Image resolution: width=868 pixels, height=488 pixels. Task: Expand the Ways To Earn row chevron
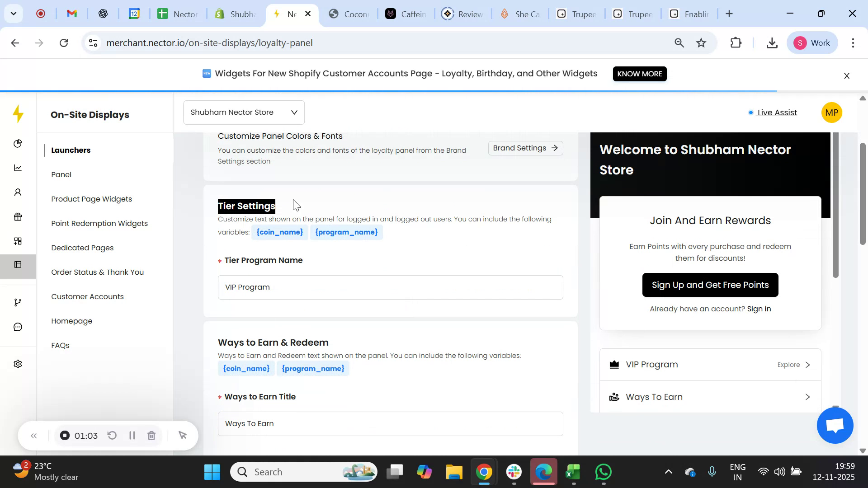(807, 397)
